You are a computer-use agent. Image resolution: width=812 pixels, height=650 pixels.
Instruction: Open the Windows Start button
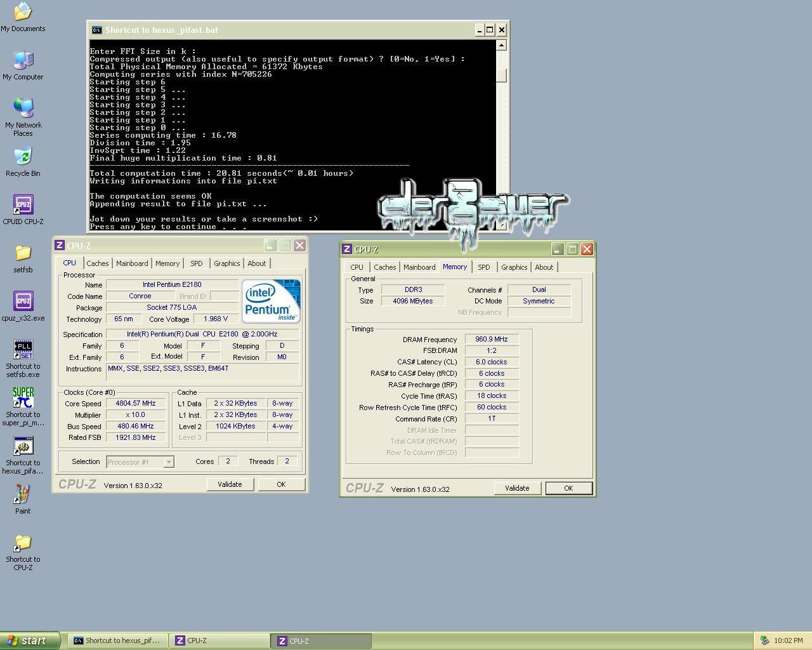(x=30, y=640)
